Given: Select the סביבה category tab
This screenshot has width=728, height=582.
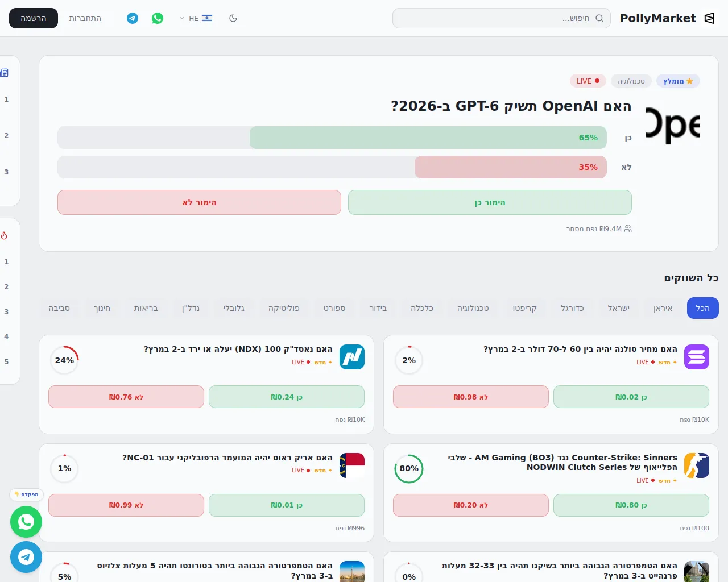Looking at the screenshot, I should click(59, 308).
